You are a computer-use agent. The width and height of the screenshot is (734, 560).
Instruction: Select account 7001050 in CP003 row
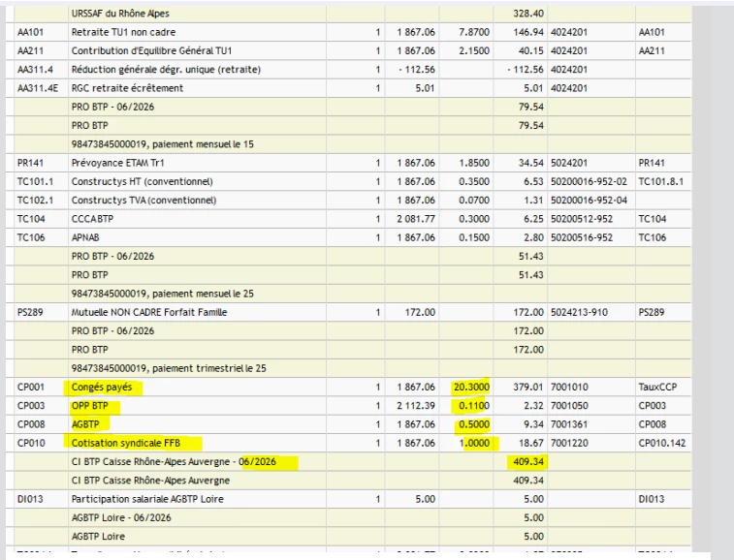569,406
